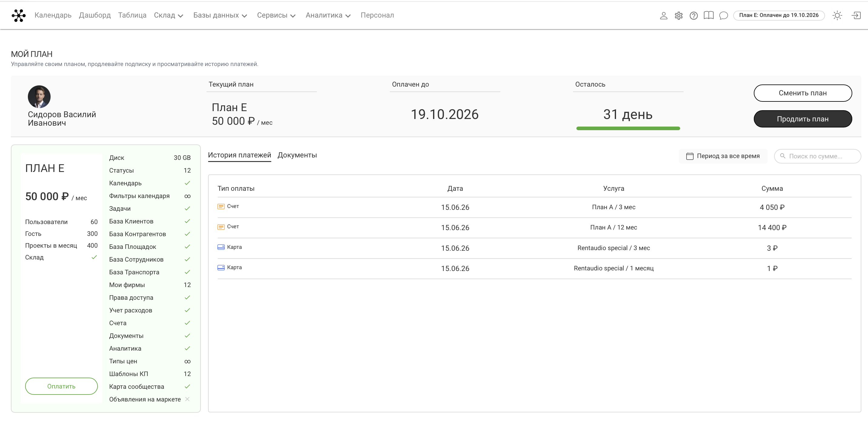Expand the Аналитика dropdown menu
Screen dimensions: 868x436
tap(328, 15)
